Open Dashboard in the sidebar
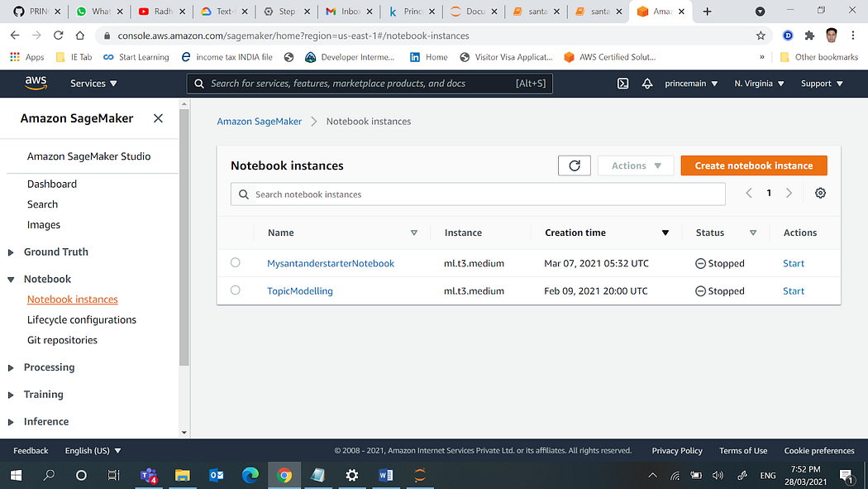 52,184
